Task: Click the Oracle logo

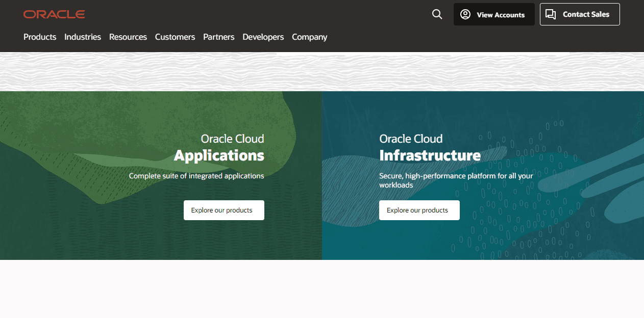Action: (54, 14)
